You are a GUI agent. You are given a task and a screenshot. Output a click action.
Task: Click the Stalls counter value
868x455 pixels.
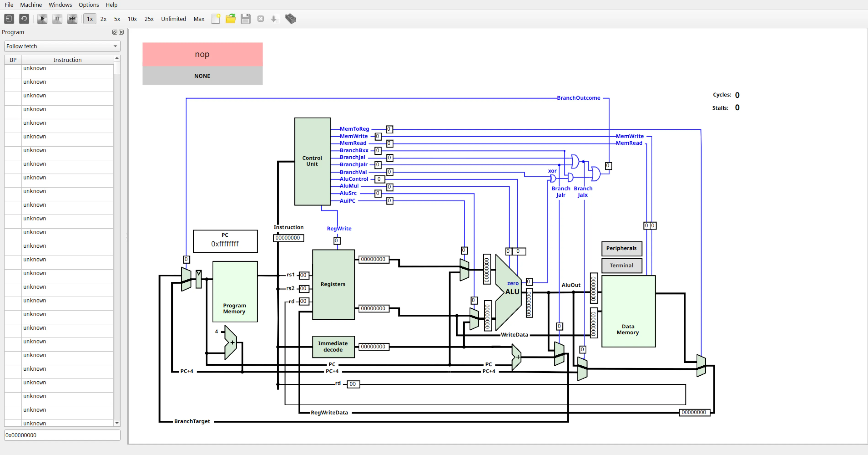pyautogui.click(x=737, y=108)
